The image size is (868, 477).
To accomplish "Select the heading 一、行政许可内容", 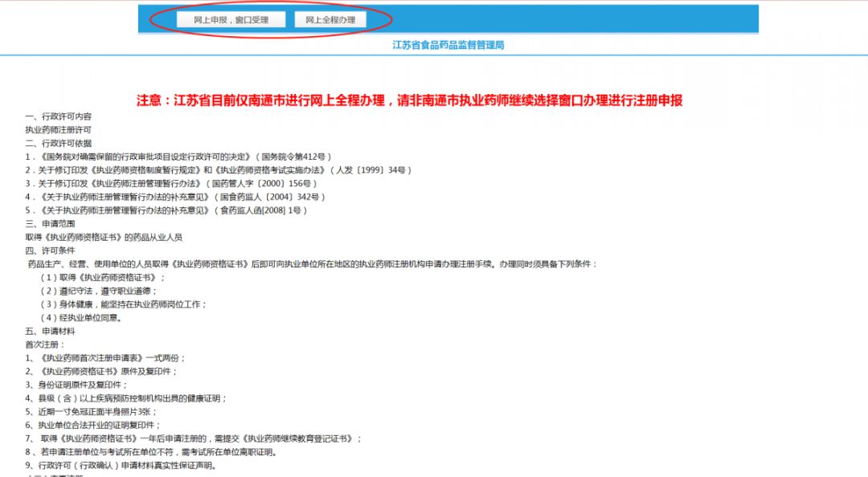I will 59,116.
